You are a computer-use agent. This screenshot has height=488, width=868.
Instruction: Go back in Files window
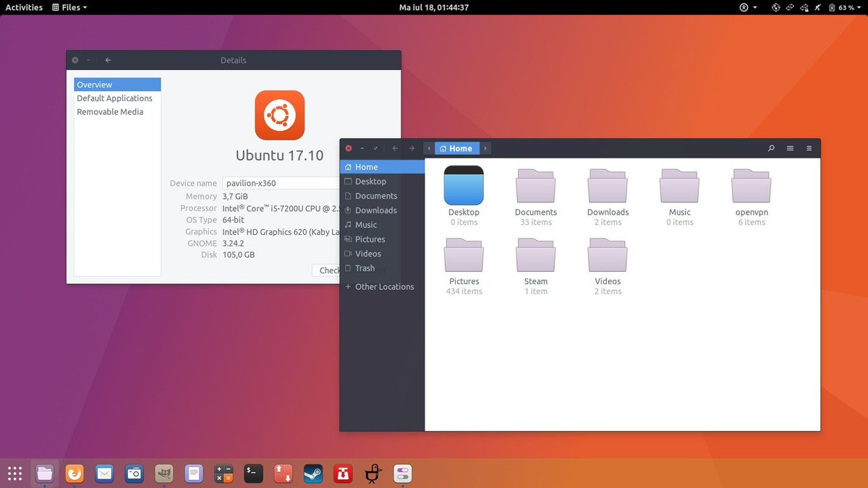click(395, 148)
